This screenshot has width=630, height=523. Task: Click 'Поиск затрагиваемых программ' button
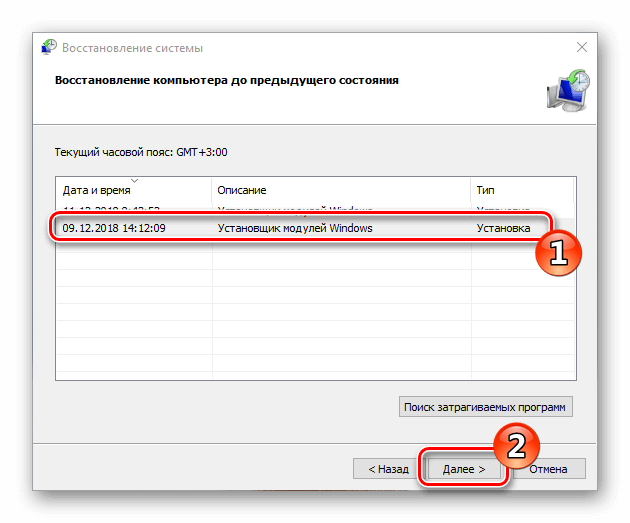pos(485,407)
